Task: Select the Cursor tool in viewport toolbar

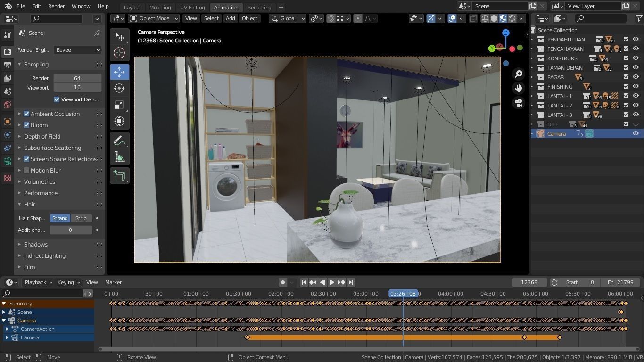Action: pos(119,53)
